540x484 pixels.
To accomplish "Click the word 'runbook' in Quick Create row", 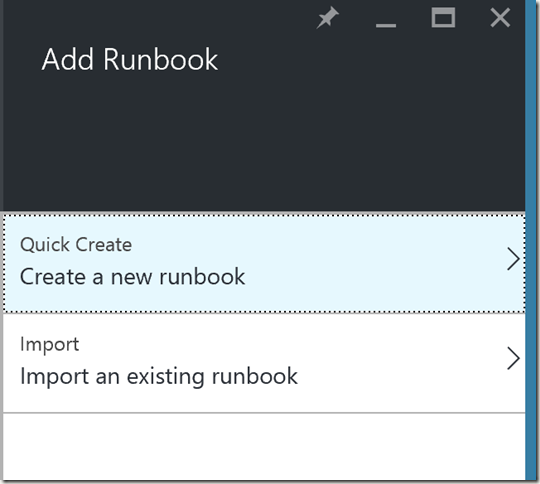I will 202,276.
